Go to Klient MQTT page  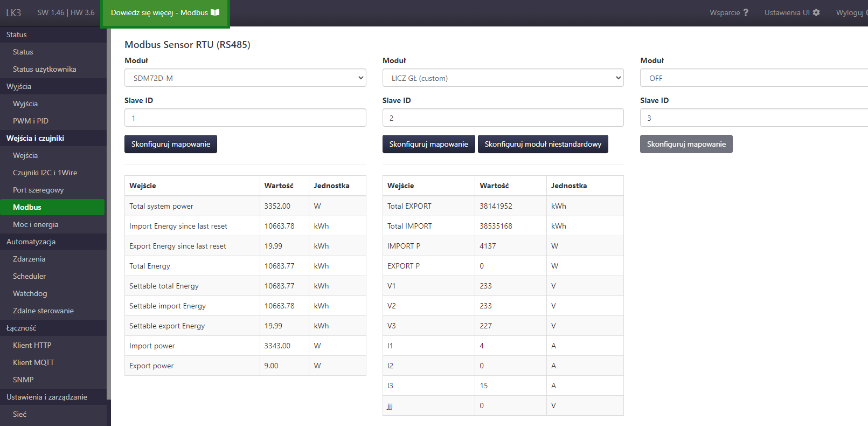pyautogui.click(x=33, y=362)
